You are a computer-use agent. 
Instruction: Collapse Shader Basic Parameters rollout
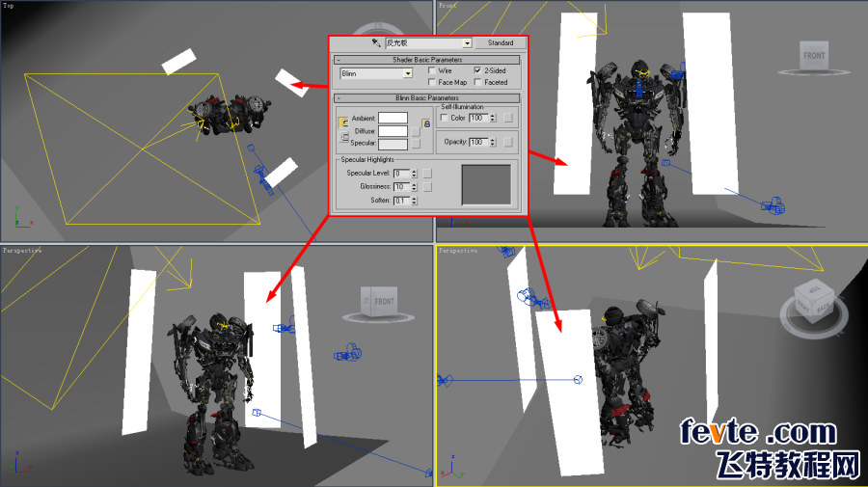point(426,59)
